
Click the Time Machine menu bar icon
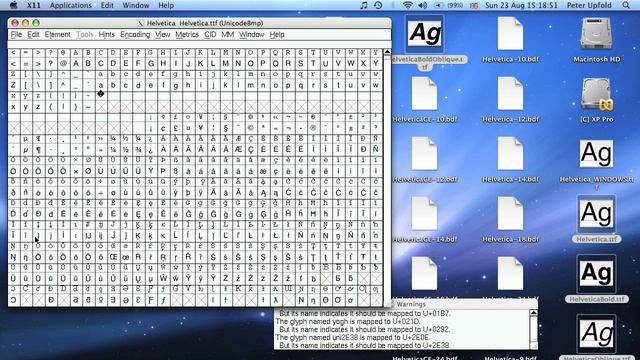point(378,5)
